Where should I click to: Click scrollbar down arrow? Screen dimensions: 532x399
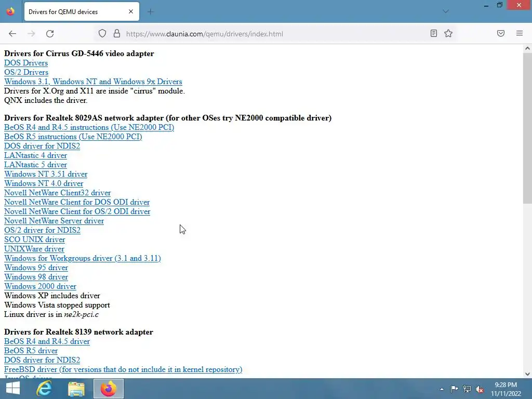click(527, 374)
